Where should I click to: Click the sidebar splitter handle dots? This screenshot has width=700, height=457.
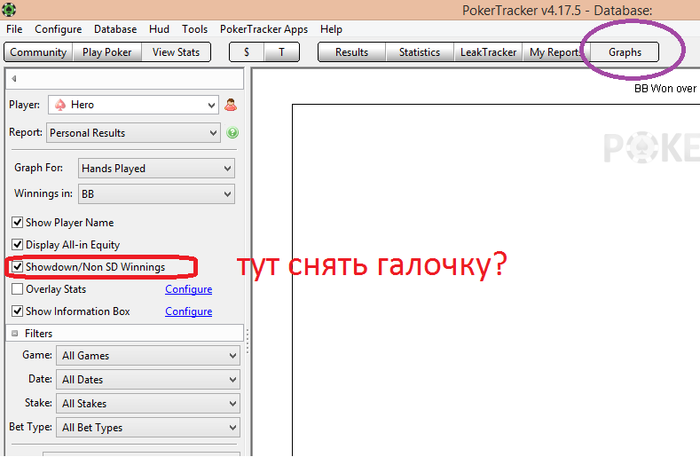[x=247, y=341]
